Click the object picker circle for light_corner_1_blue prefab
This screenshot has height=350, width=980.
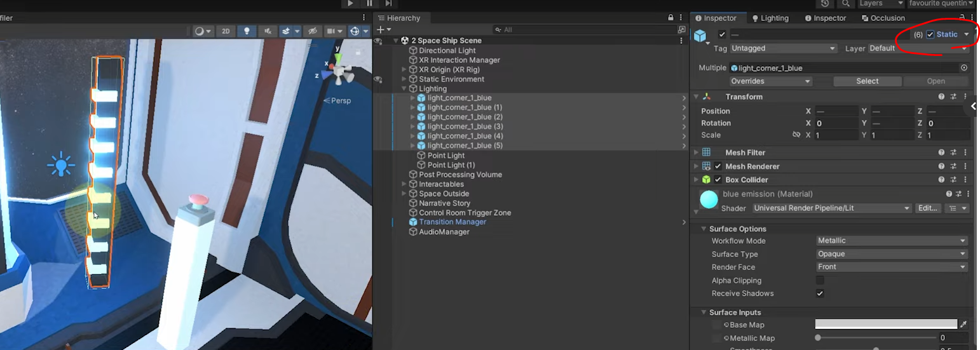click(x=964, y=68)
